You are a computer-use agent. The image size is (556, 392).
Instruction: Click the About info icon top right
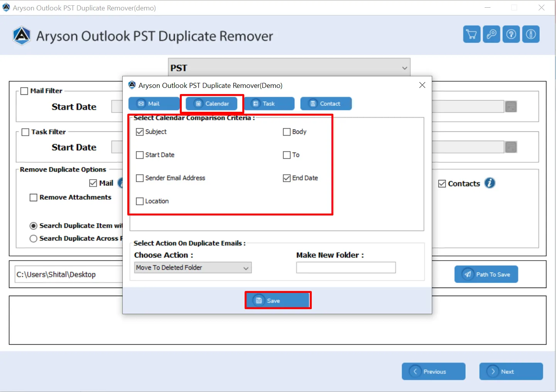pyautogui.click(x=531, y=34)
